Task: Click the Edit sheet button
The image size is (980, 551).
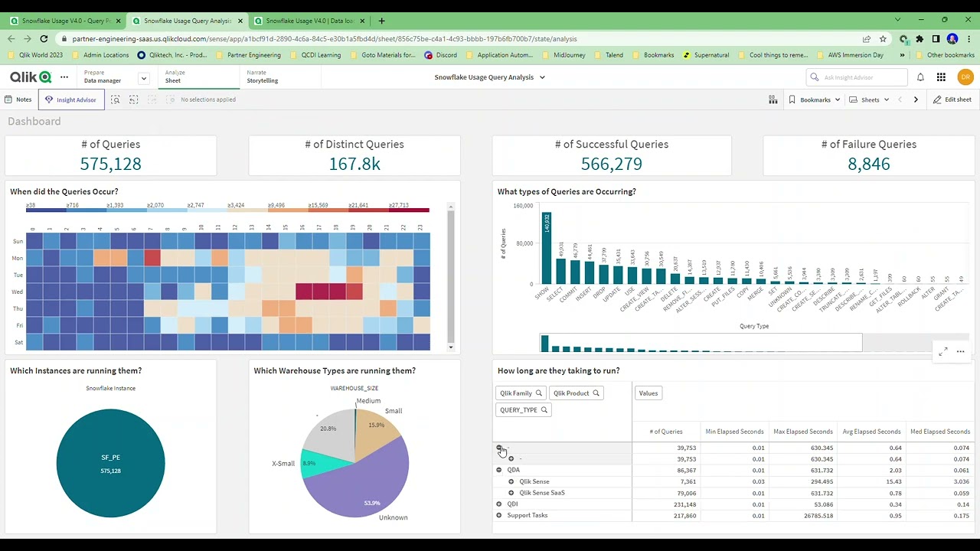Action: (952, 99)
